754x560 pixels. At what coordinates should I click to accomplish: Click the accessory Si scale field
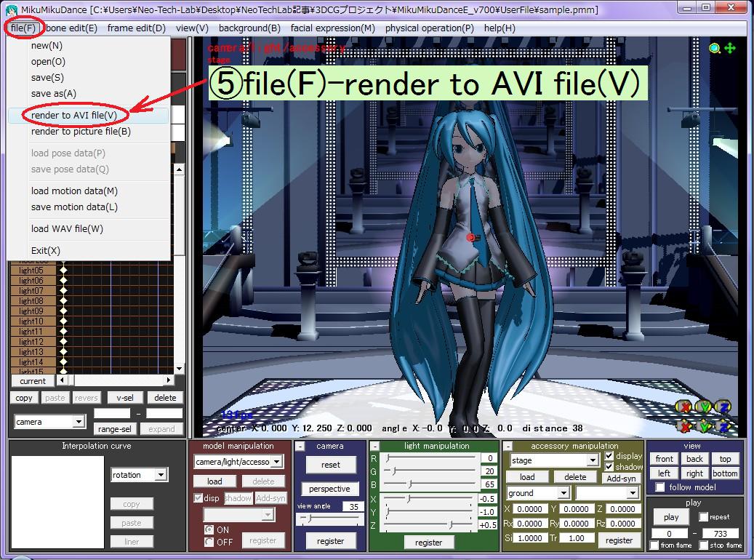[x=529, y=538]
